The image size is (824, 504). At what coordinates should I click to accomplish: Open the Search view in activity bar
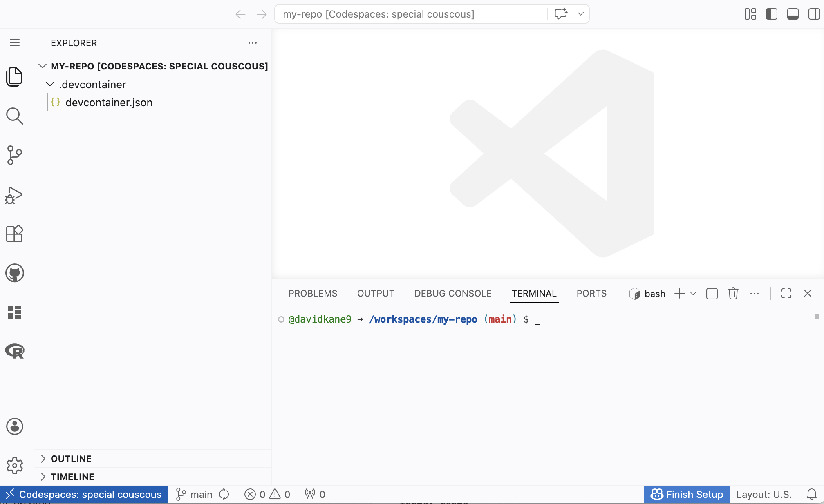click(x=15, y=116)
